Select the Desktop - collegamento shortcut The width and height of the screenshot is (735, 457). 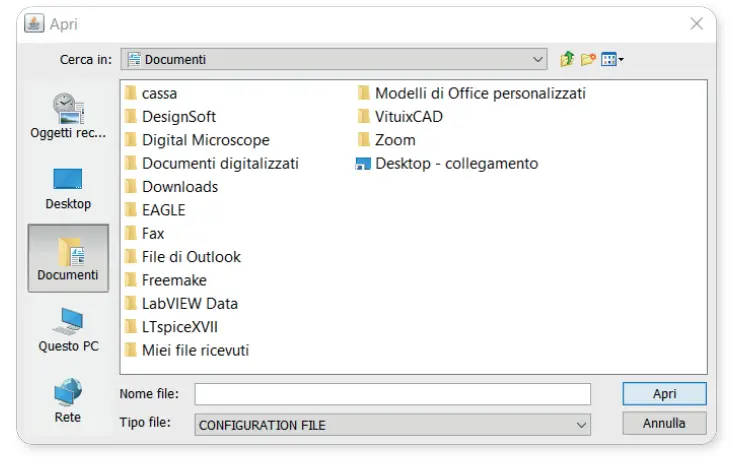(x=455, y=163)
